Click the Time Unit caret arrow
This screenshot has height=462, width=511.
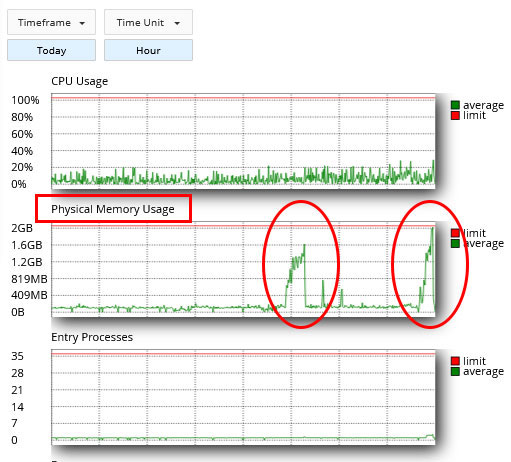(177, 23)
